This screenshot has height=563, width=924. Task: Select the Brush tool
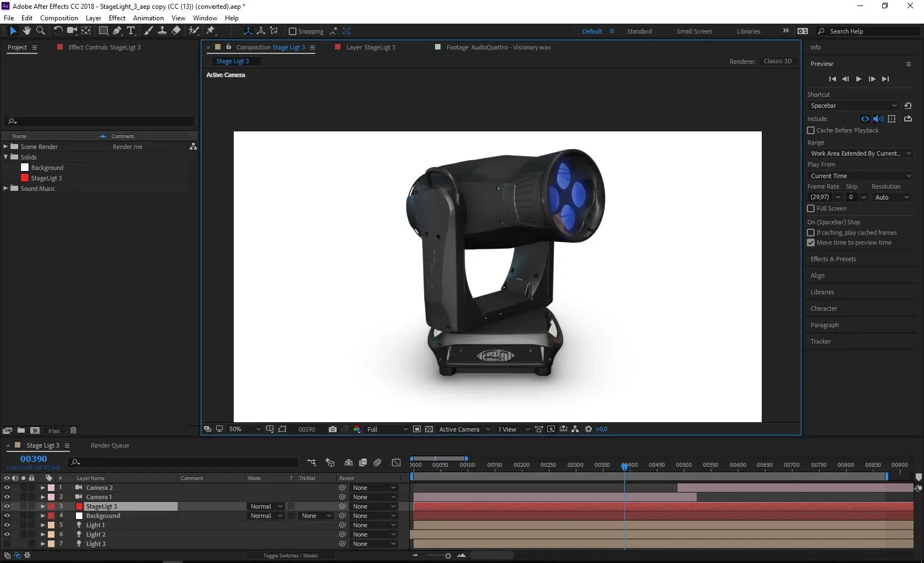[x=148, y=31]
